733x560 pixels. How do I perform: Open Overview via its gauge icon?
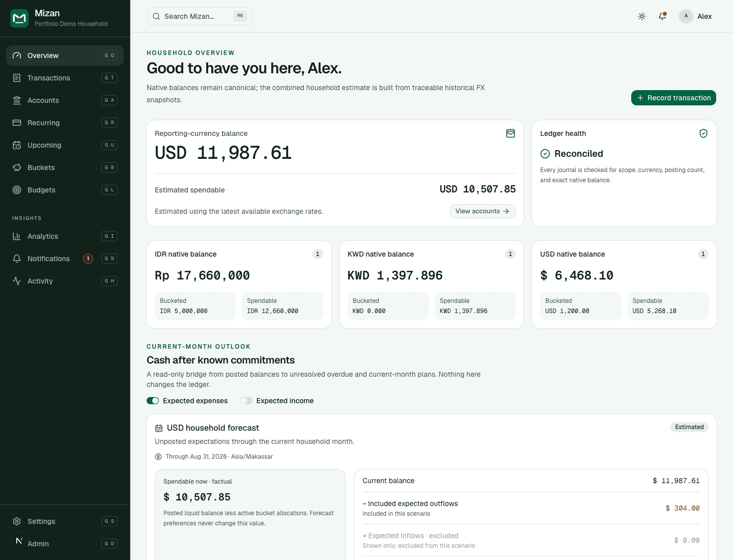point(17,55)
